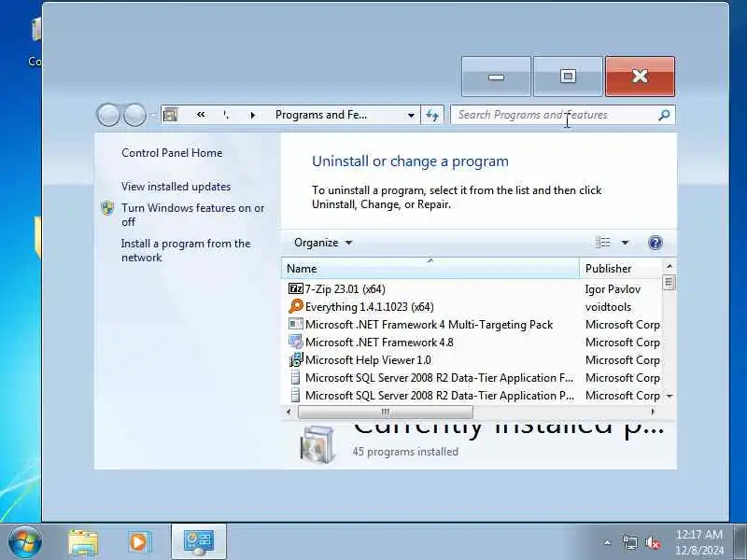Click the Everything magnifier program icon
Screen dimensions: 747x560
(295, 306)
